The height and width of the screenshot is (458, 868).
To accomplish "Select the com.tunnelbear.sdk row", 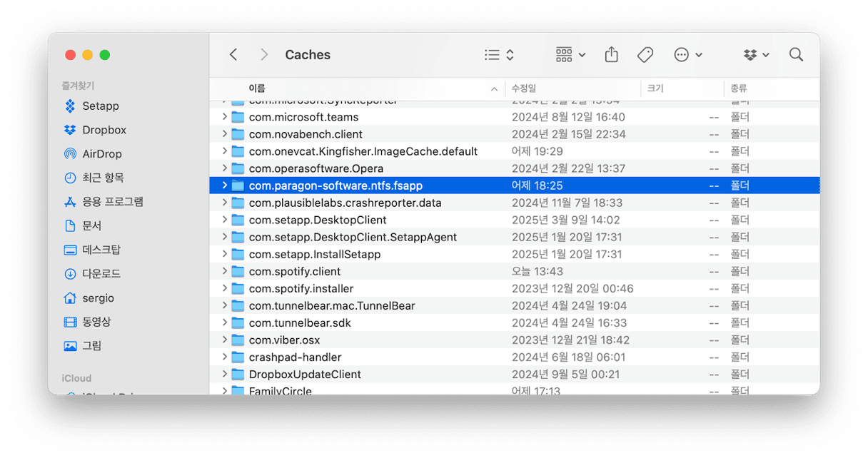I will point(515,322).
